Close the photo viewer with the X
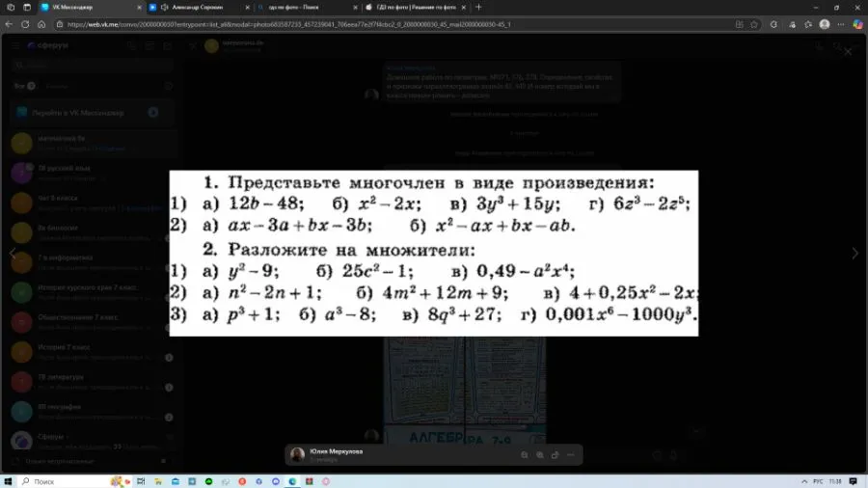This screenshot has height=488, width=868. tap(848, 52)
